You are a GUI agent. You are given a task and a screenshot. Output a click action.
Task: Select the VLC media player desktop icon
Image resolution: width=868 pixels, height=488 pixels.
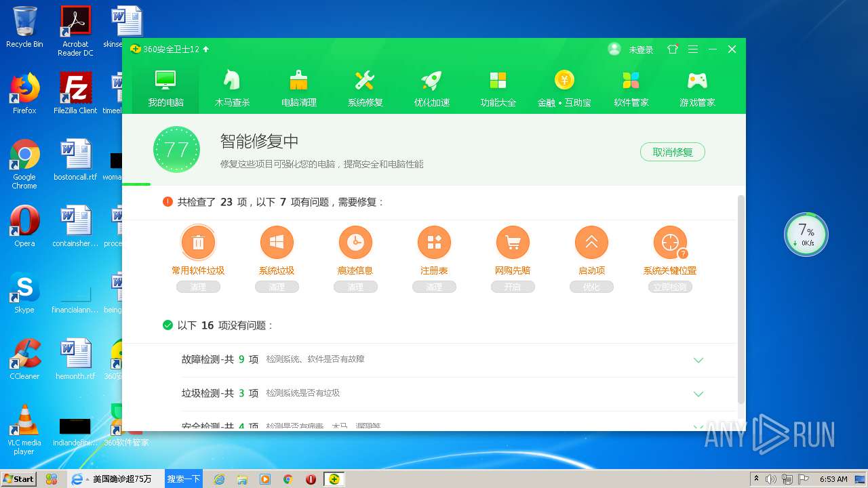pyautogui.click(x=24, y=430)
